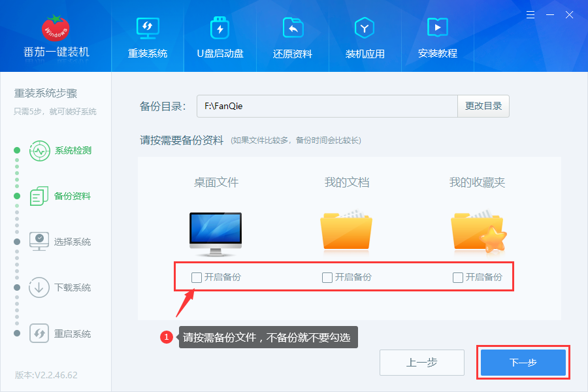Minimize the window
The width and height of the screenshot is (588, 392).
pyautogui.click(x=550, y=15)
